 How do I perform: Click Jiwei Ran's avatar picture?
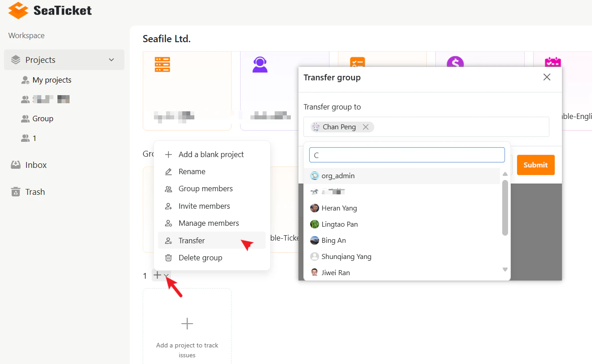click(315, 272)
